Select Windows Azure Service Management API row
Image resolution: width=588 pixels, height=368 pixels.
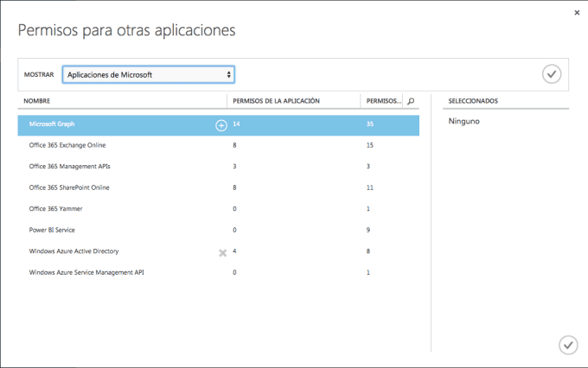[x=218, y=272]
